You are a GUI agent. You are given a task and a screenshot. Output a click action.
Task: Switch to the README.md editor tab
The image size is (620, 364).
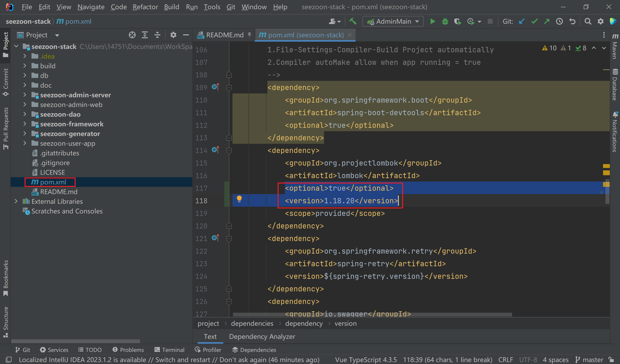click(x=224, y=35)
